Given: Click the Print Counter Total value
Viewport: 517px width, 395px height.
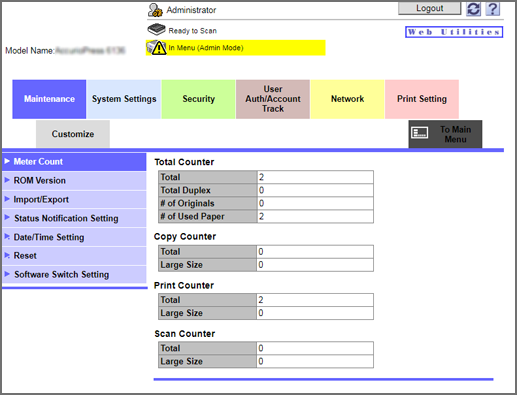Looking at the screenshot, I should (x=315, y=300).
